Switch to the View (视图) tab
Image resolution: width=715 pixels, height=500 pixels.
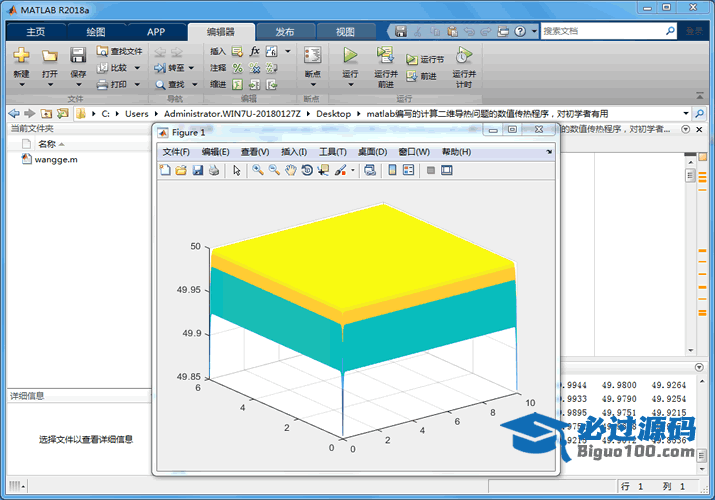(x=345, y=31)
